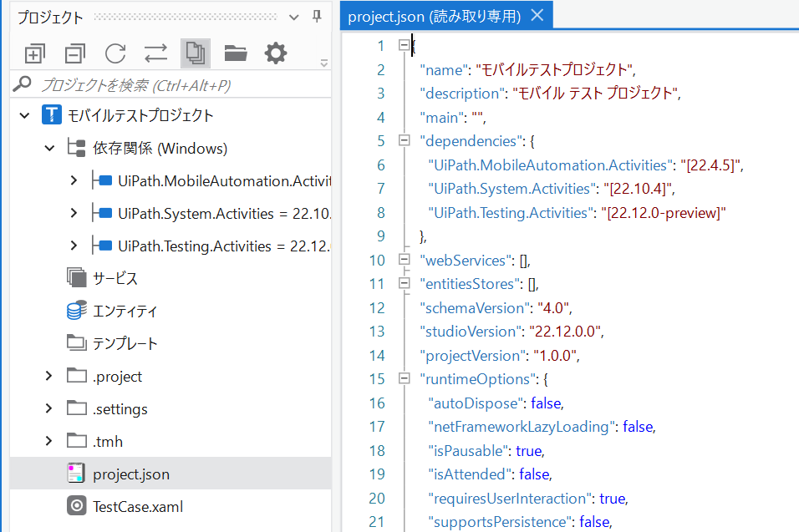This screenshot has height=532, width=799.
Task: Refresh the project panel
Action: pyautogui.click(x=115, y=53)
